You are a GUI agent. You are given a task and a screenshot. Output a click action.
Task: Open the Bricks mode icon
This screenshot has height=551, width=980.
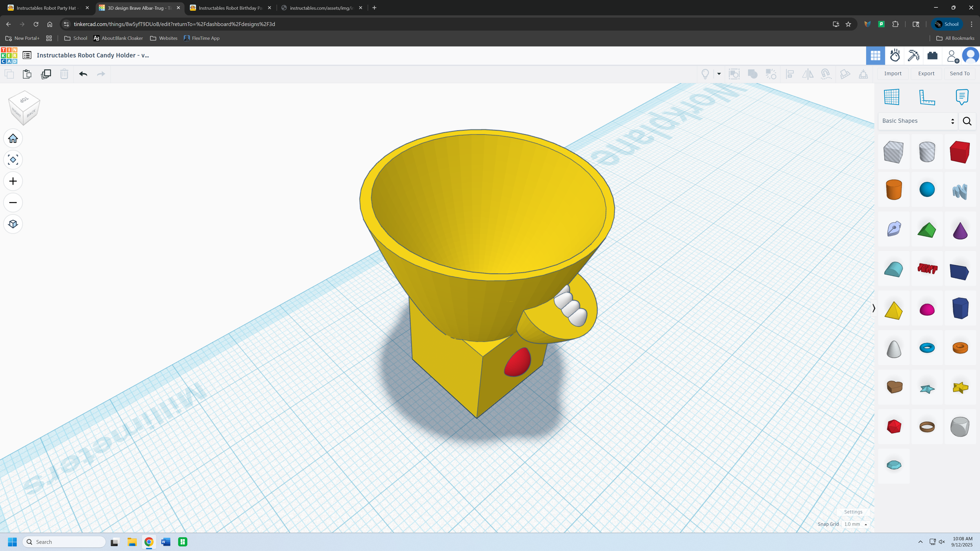pyautogui.click(x=933, y=56)
